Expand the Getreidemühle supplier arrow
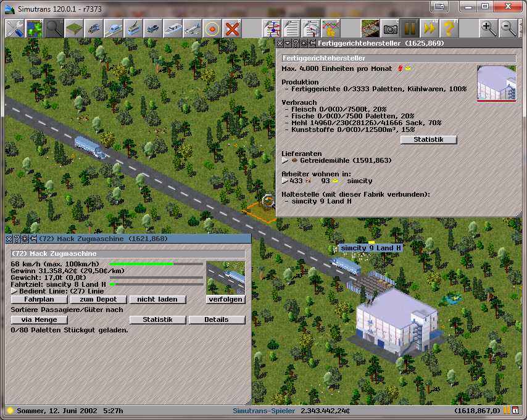 point(284,160)
